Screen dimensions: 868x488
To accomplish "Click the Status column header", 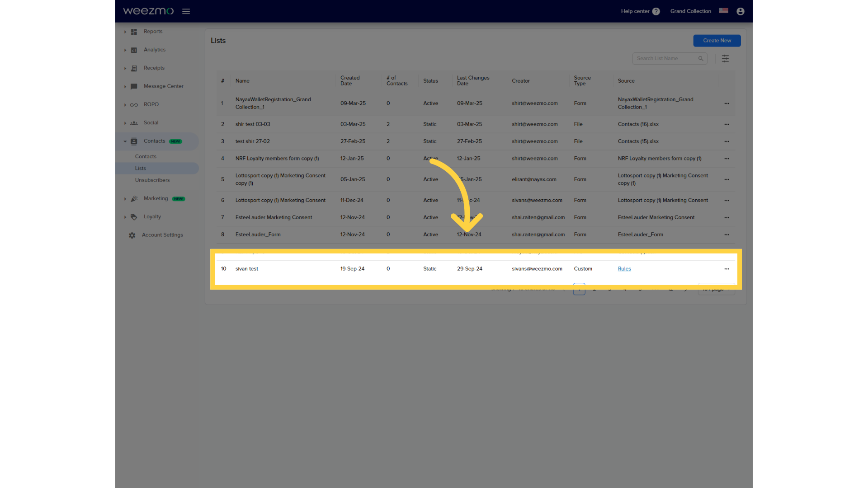I will 430,81.
